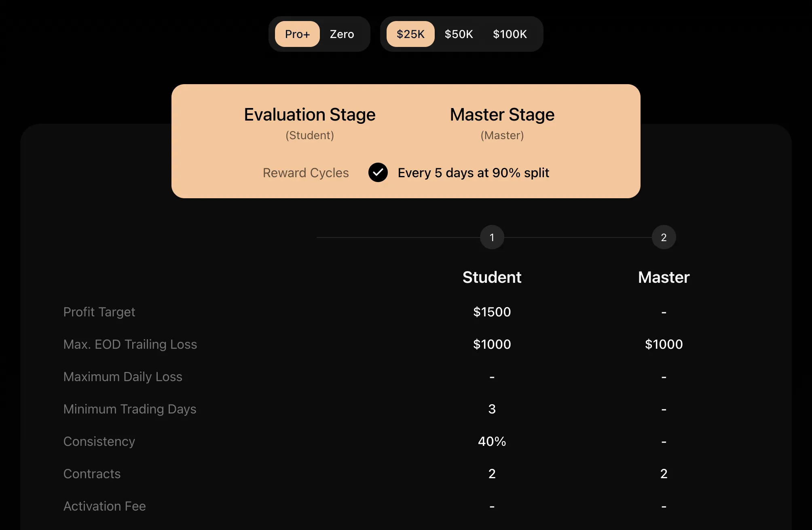Click Master's $1000 trailing loss value
The width and height of the screenshot is (812, 530).
[664, 344]
